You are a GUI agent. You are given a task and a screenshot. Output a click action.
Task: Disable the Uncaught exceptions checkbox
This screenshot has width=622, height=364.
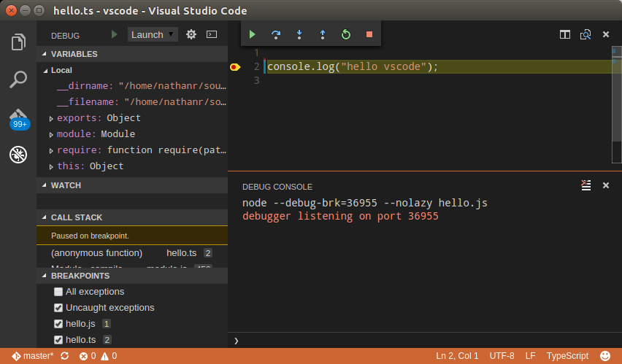click(58, 308)
